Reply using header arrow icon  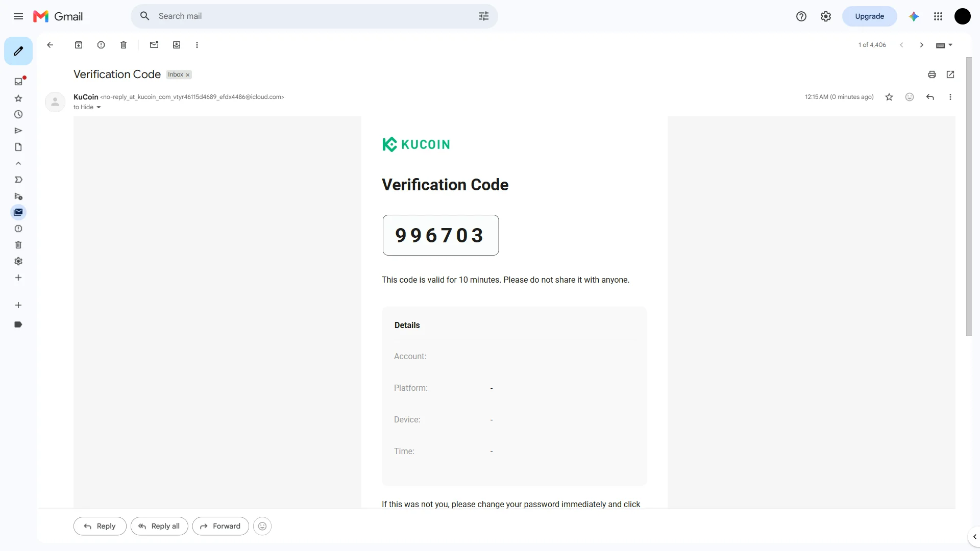coord(930,97)
